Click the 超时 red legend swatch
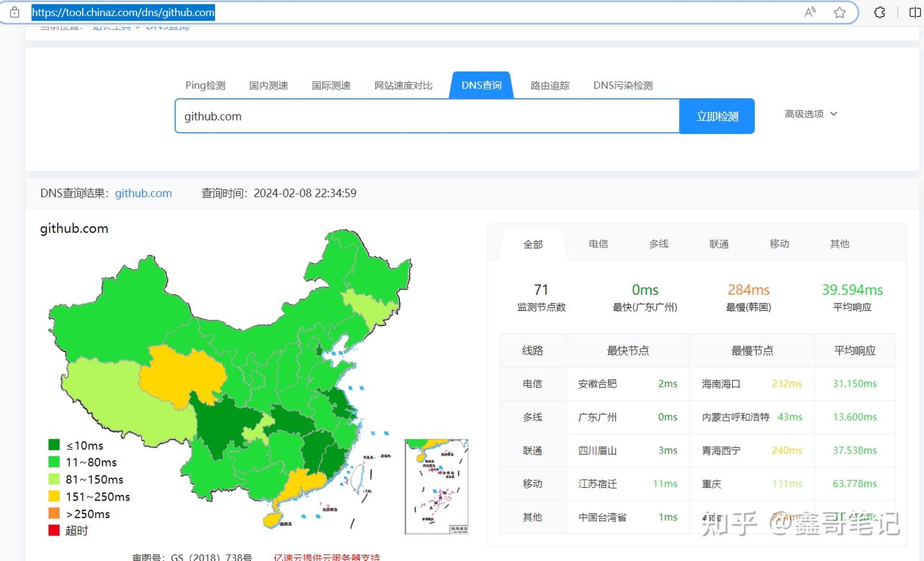 54,530
